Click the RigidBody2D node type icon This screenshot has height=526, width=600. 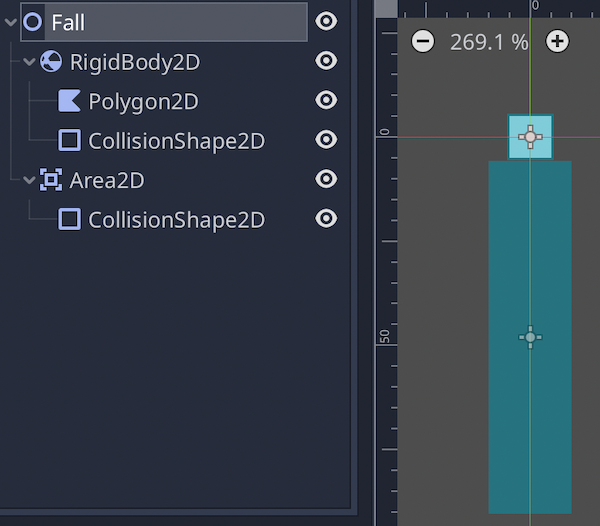pyautogui.click(x=51, y=62)
